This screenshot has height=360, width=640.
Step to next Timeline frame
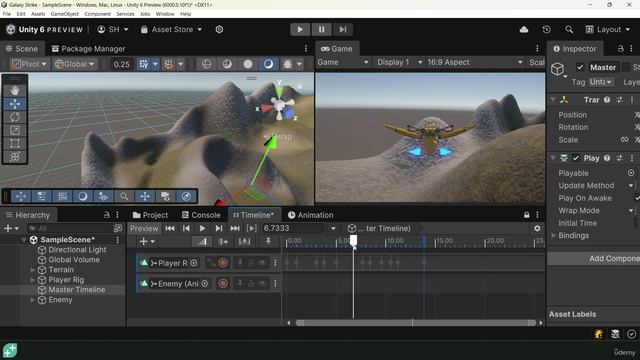click(219, 229)
